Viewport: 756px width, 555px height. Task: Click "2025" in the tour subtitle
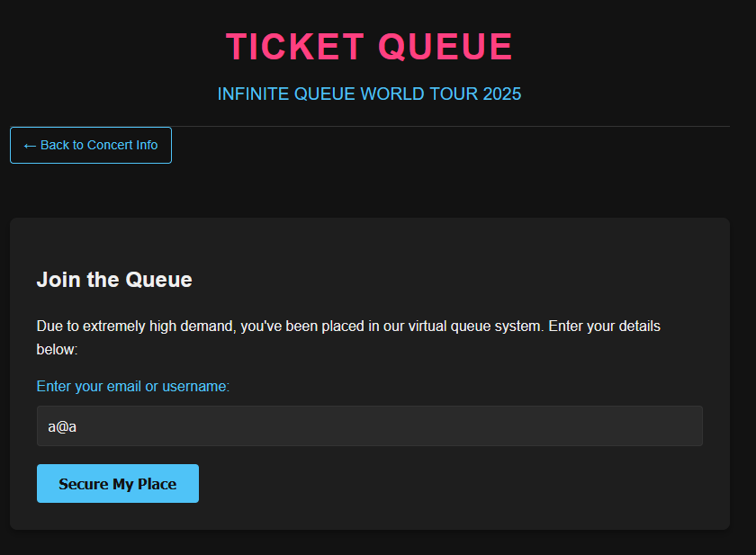[x=501, y=94]
